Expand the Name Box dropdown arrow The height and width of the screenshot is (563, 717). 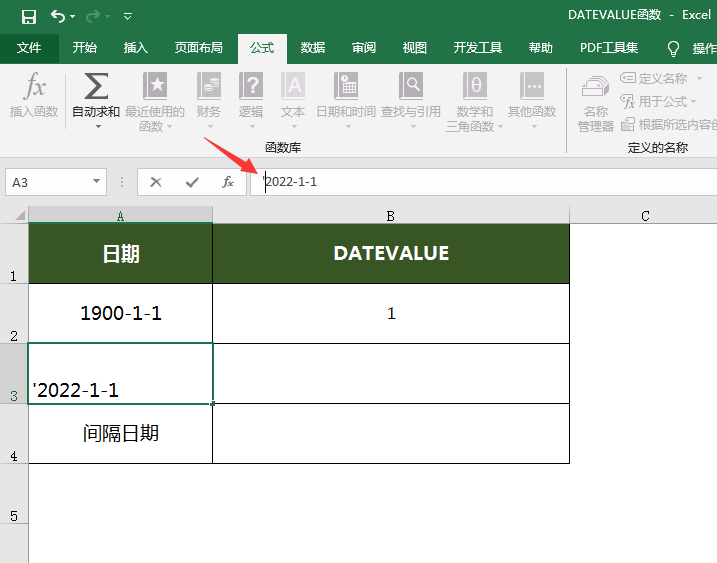pyautogui.click(x=96, y=182)
